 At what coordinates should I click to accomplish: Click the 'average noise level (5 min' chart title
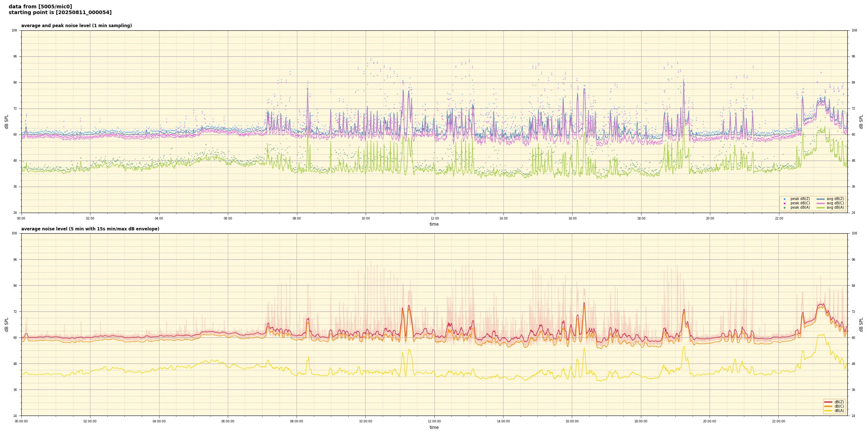(x=90, y=229)
